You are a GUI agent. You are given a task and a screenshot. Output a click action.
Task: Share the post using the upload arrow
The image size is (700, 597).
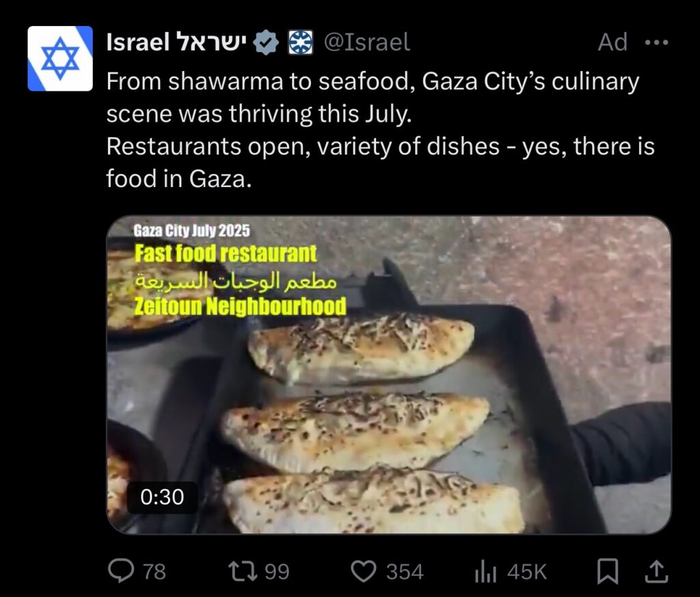coord(657,572)
